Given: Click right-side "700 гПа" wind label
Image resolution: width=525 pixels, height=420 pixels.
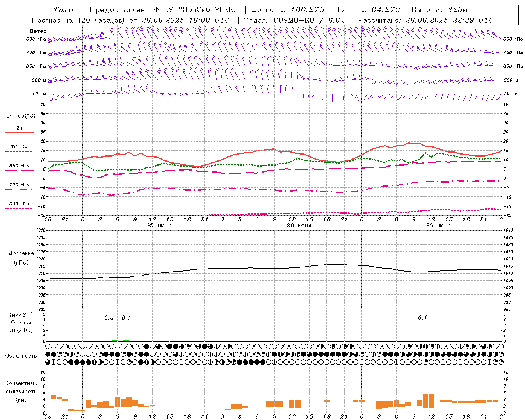Looking at the screenshot, I should 513,52.
